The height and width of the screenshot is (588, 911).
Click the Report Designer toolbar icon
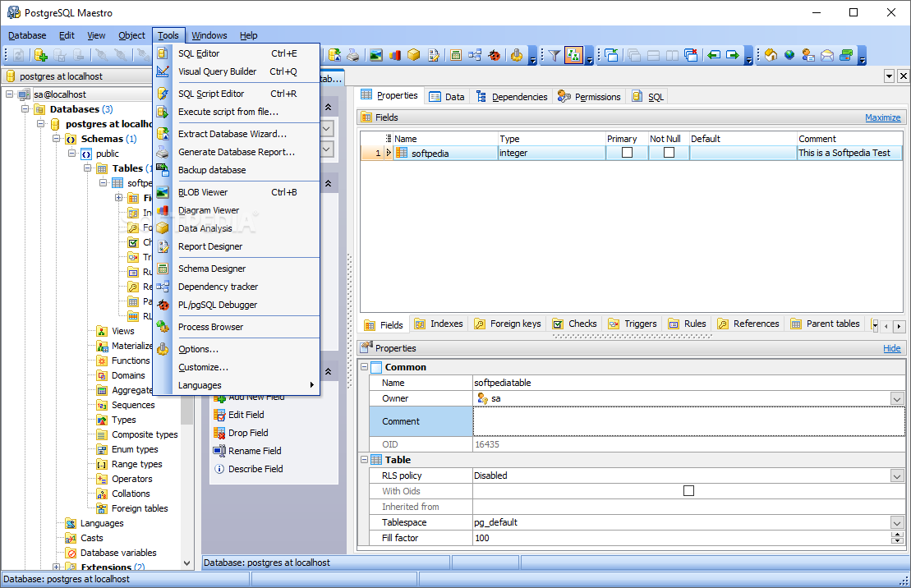(x=434, y=55)
